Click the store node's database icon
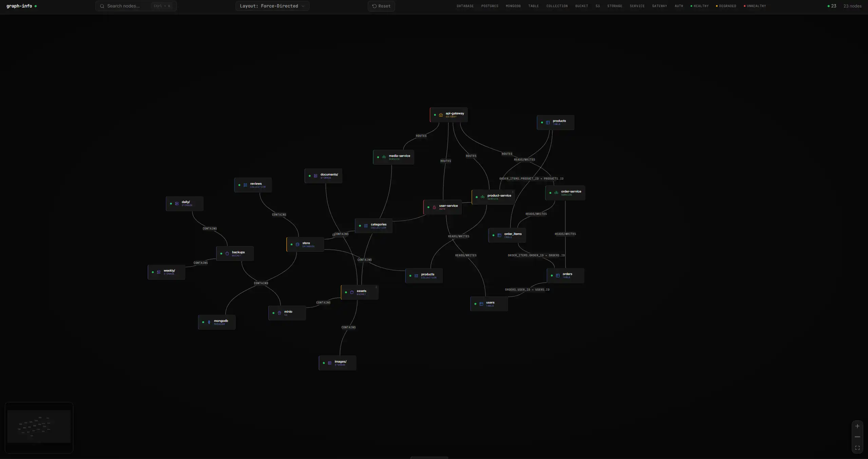 (x=298, y=244)
